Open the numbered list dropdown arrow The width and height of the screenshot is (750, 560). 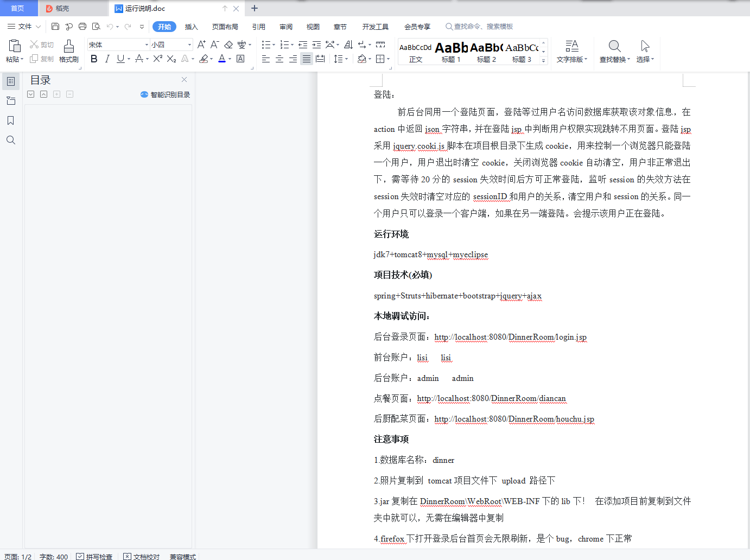click(293, 44)
